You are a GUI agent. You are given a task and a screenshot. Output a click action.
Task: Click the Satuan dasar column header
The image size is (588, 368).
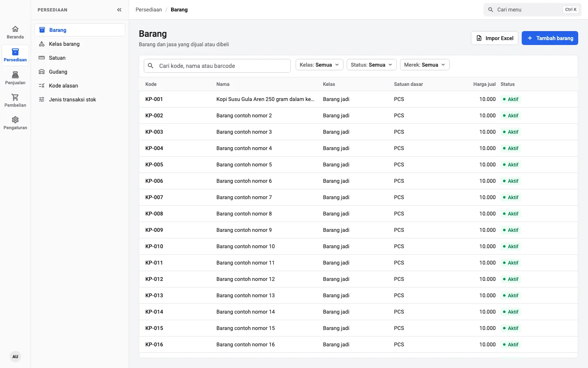click(408, 84)
